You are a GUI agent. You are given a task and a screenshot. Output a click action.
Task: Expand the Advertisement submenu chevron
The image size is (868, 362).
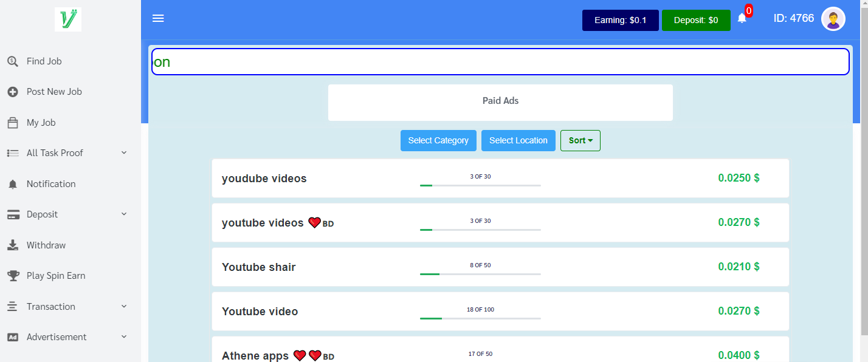tap(124, 336)
